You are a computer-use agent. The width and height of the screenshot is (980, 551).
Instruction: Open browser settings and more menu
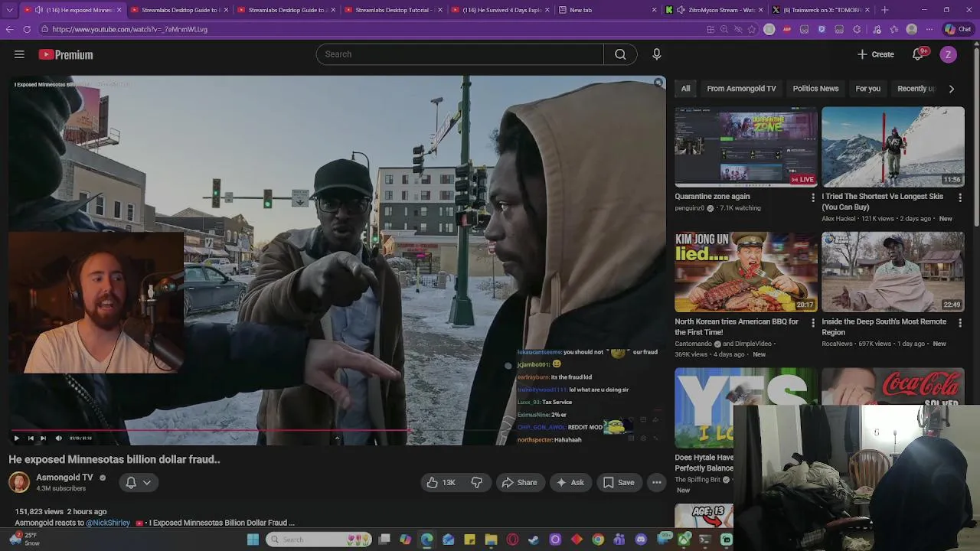click(929, 29)
